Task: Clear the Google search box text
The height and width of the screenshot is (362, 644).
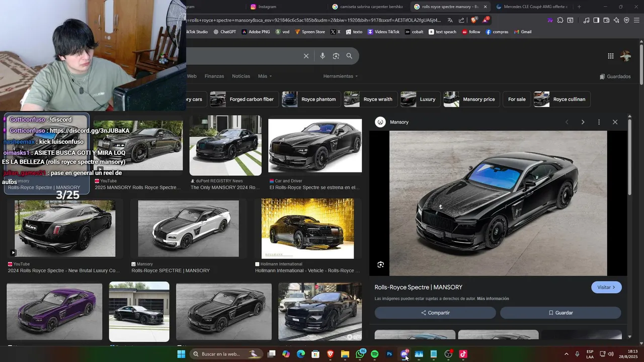Action: (306, 56)
